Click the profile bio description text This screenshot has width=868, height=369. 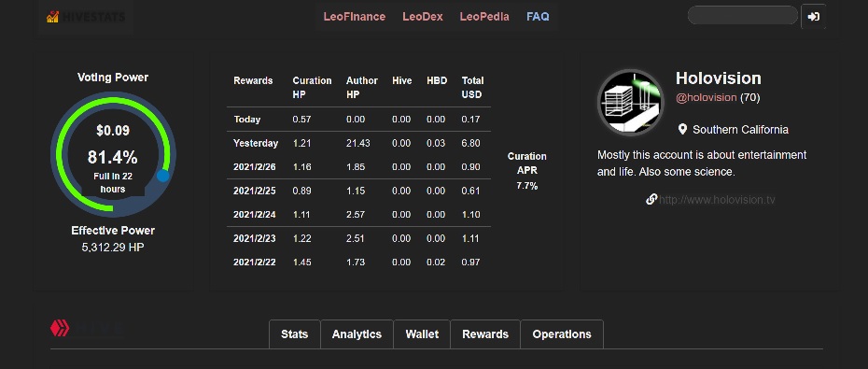(702, 163)
